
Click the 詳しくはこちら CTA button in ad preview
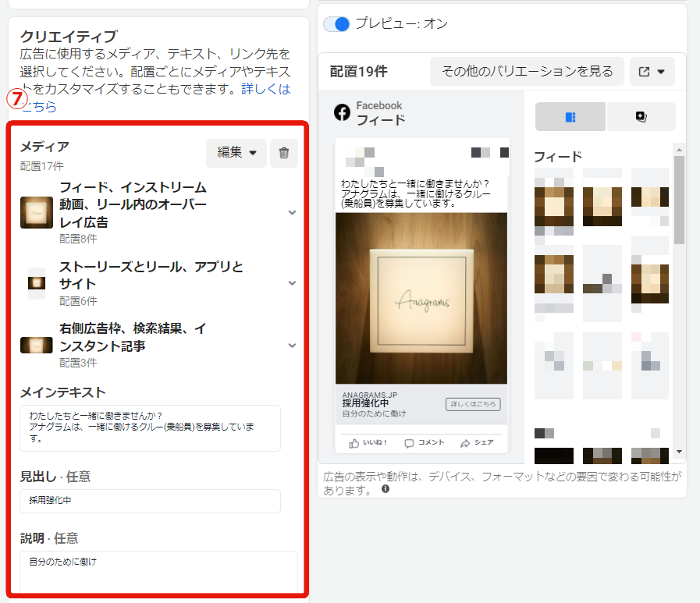coord(473,404)
